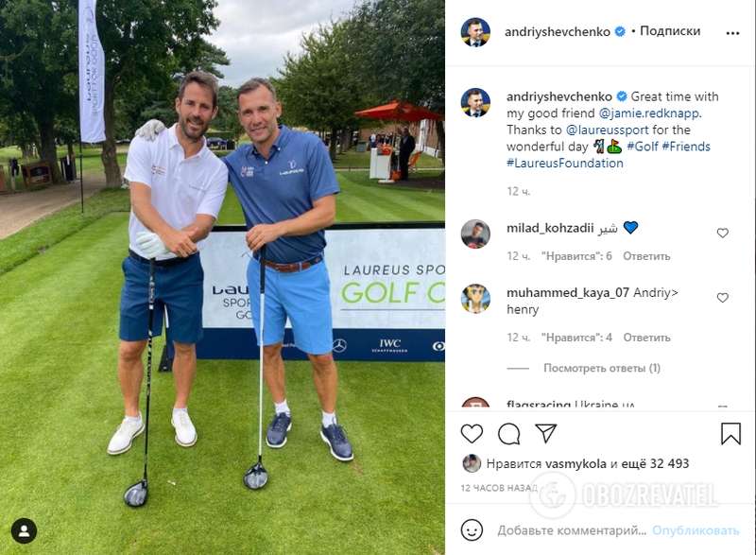Like the post with heart icon
The height and width of the screenshot is (555, 756).
pyautogui.click(x=472, y=433)
